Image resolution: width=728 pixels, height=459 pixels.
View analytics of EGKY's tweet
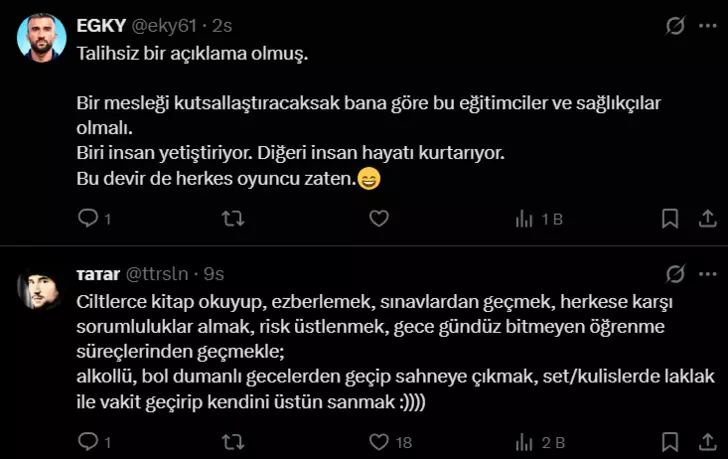point(523,218)
